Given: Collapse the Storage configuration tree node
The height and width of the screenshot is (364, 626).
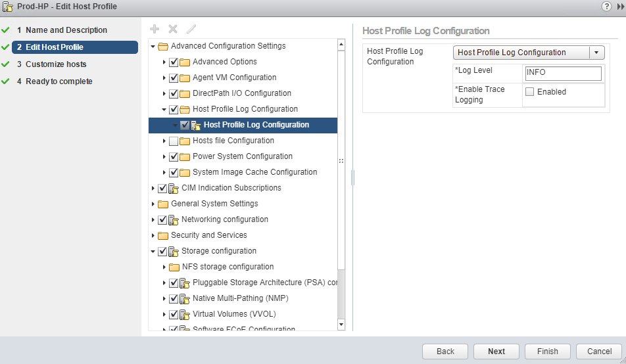Looking at the screenshot, I should pos(153,251).
